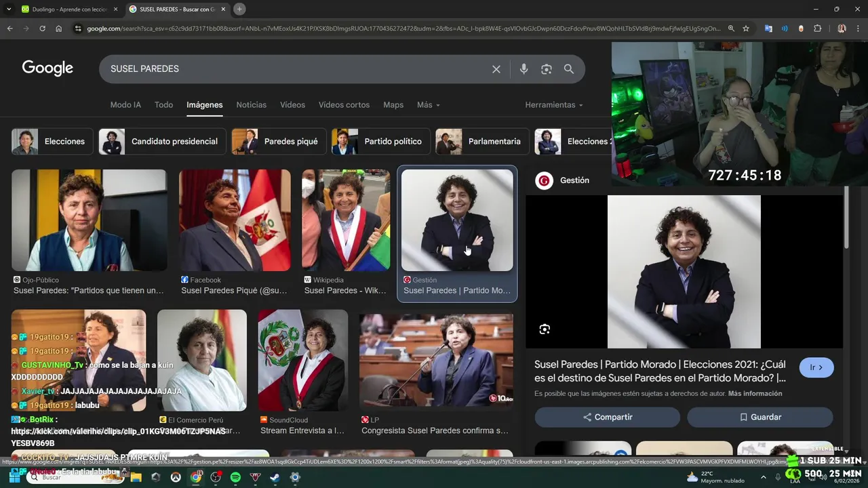Open a new browser tab with plus

click(x=239, y=9)
